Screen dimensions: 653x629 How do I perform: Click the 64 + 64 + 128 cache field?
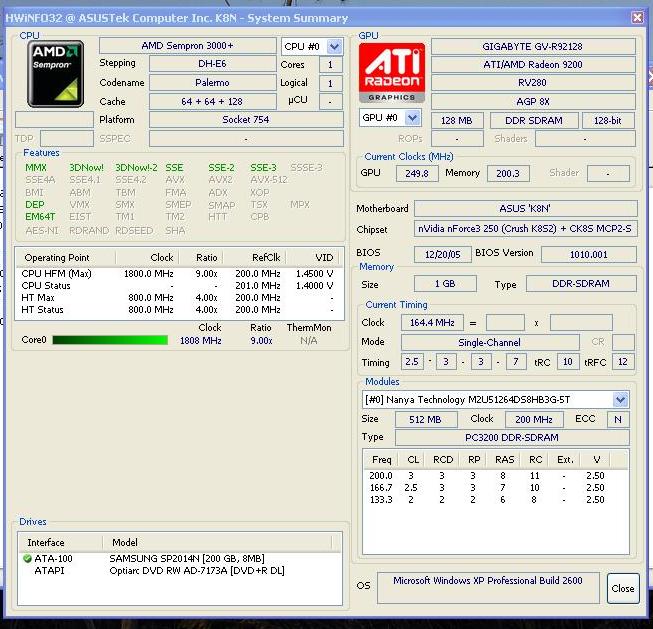tap(212, 101)
